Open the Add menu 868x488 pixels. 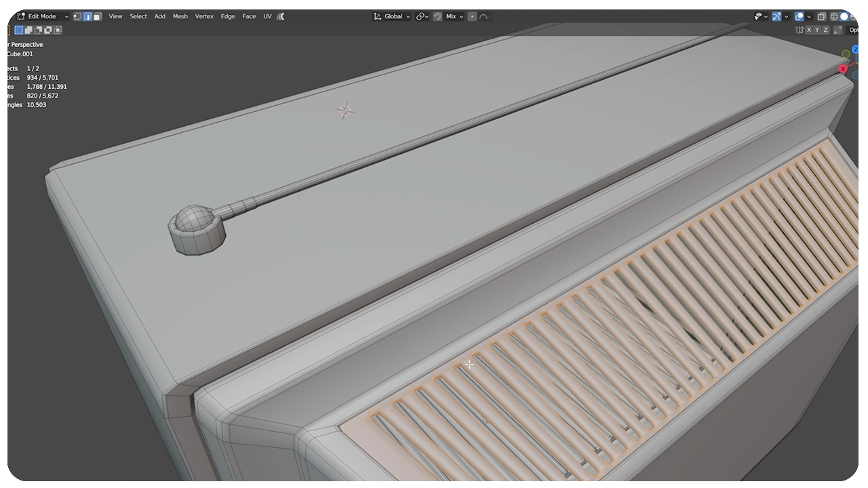click(x=160, y=16)
